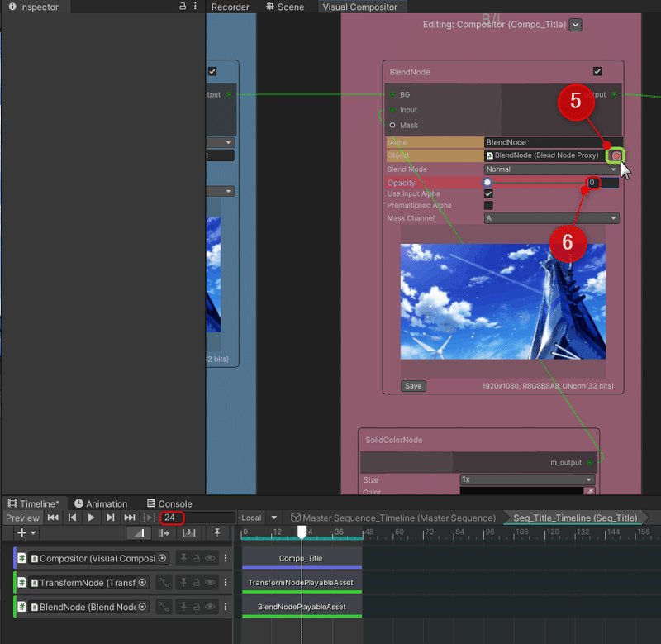Toggle Use Input Alpha checkbox

point(488,194)
